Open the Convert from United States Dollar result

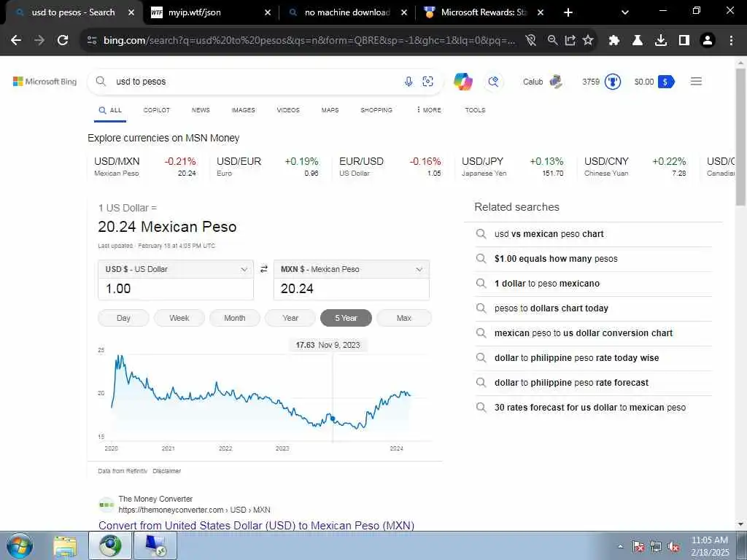(256, 525)
